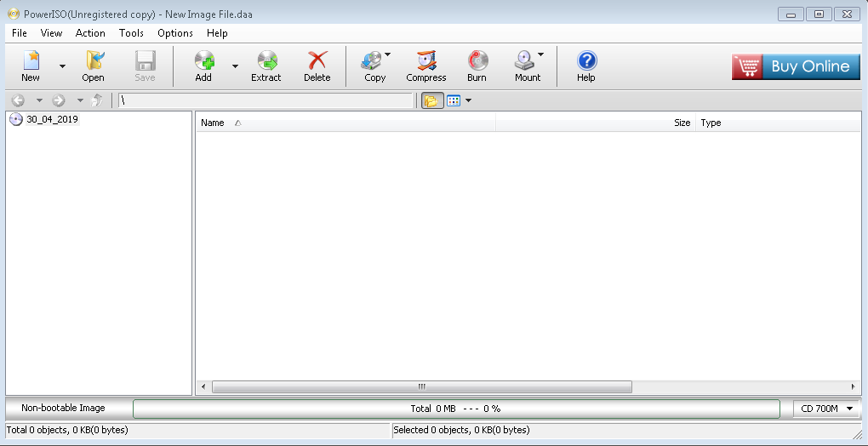Click the Open image file icon
This screenshot has height=446, width=868.
(x=94, y=61)
